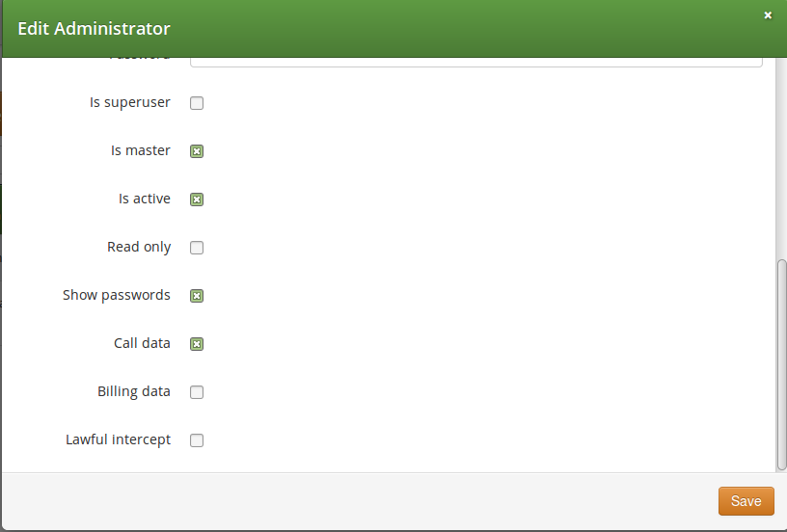Check the Lawful intercept checkbox
This screenshot has height=532, width=787.
click(197, 440)
